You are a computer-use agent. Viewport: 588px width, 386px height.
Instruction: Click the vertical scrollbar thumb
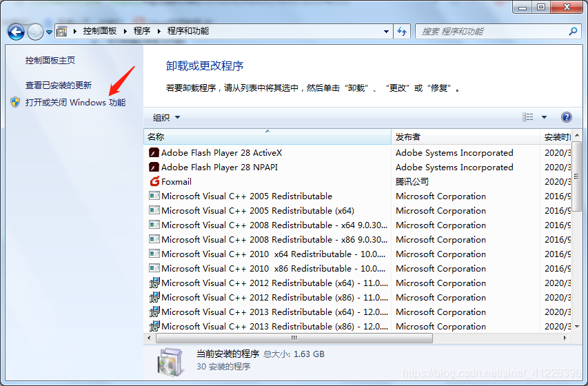(577, 176)
